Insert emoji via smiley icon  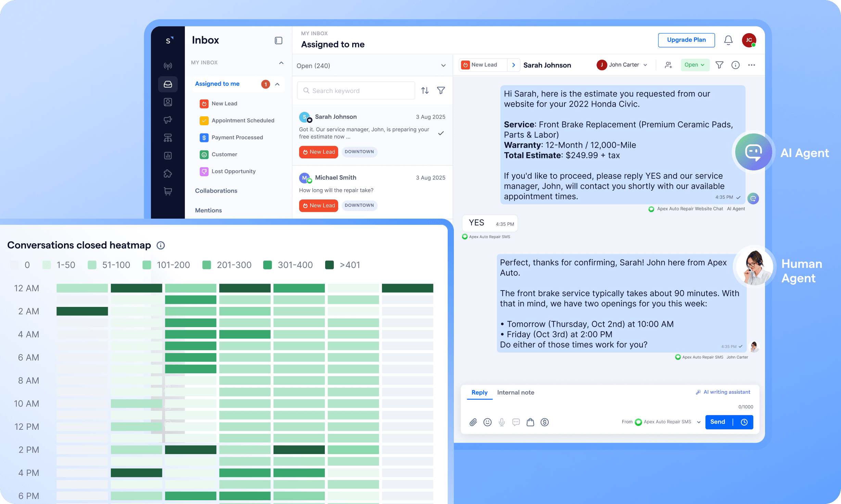pos(487,422)
